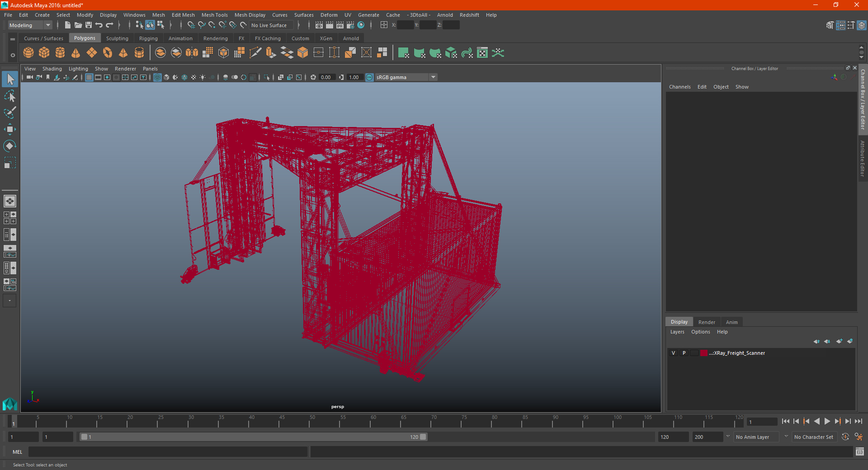The image size is (868, 470).
Task: Open the Modeling menu set dropdown
Action: 30,25
